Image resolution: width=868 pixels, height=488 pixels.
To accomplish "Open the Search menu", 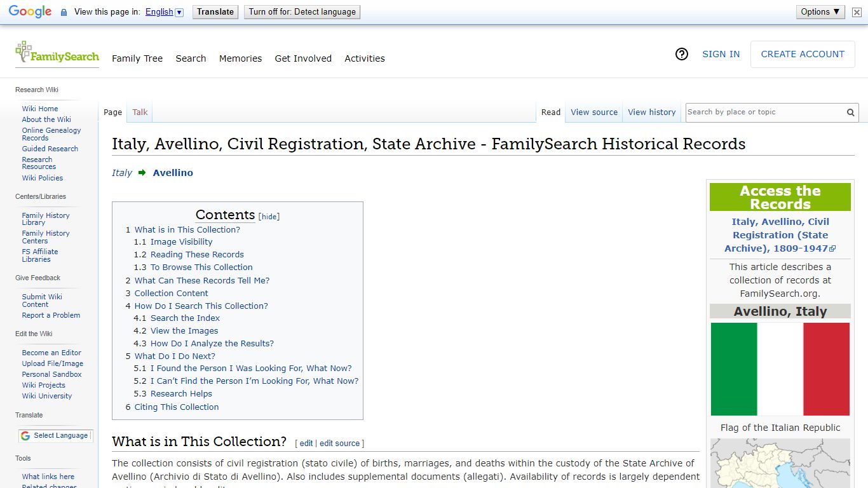I will (191, 58).
